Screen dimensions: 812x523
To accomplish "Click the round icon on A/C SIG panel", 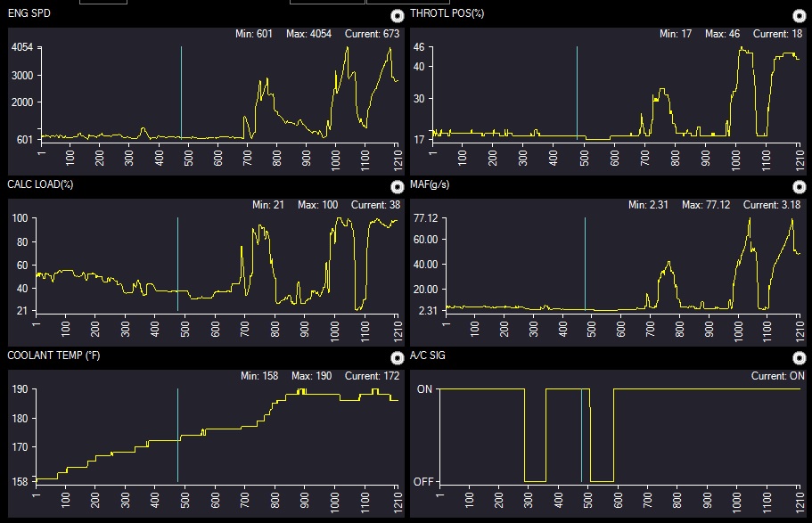I will pyautogui.click(x=800, y=358).
